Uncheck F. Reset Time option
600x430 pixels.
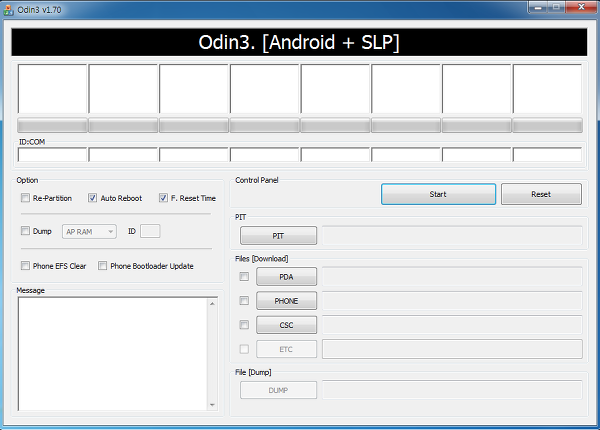(163, 198)
